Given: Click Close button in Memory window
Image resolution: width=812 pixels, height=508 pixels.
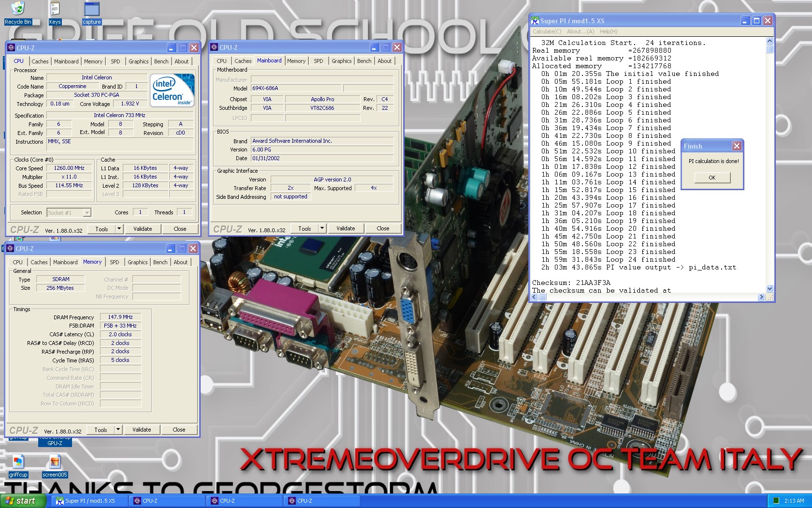Looking at the screenshot, I should tap(179, 430).
